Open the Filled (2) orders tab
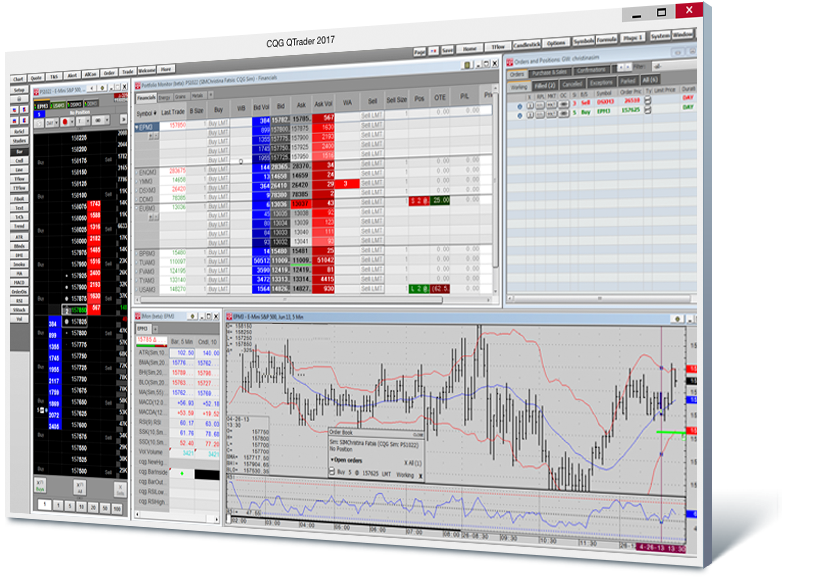Screen dimensions: 832x578 pos(543,87)
